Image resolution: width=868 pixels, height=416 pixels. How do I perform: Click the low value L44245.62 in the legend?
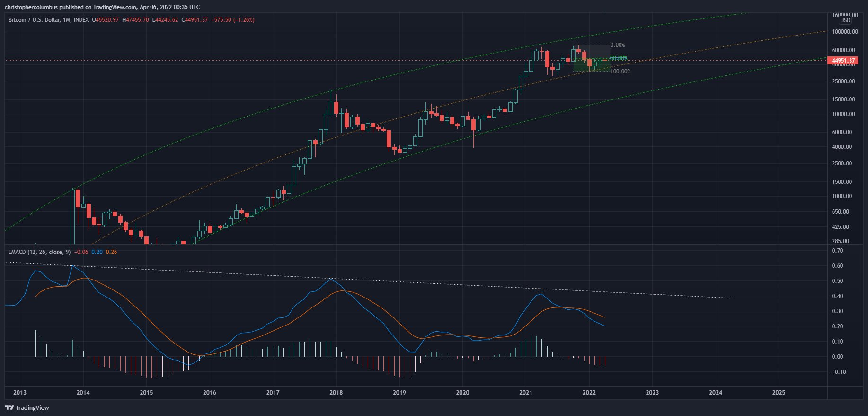coord(165,20)
